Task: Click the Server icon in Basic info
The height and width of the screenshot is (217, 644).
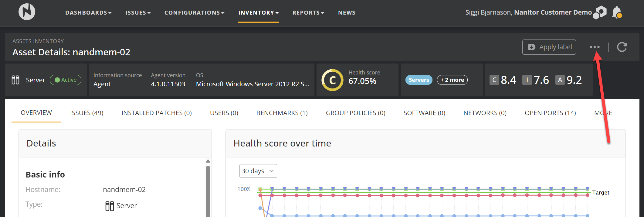Action: click(110, 206)
